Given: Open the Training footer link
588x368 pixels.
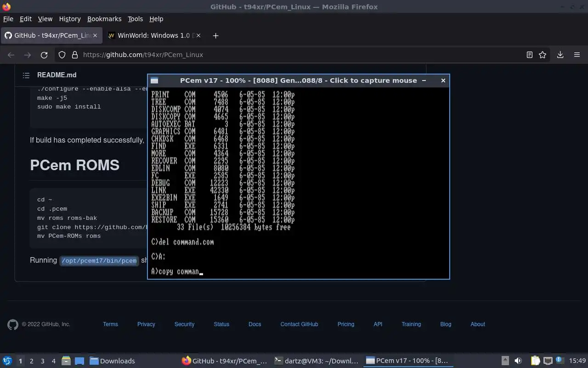Looking at the screenshot, I should tap(411, 324).
